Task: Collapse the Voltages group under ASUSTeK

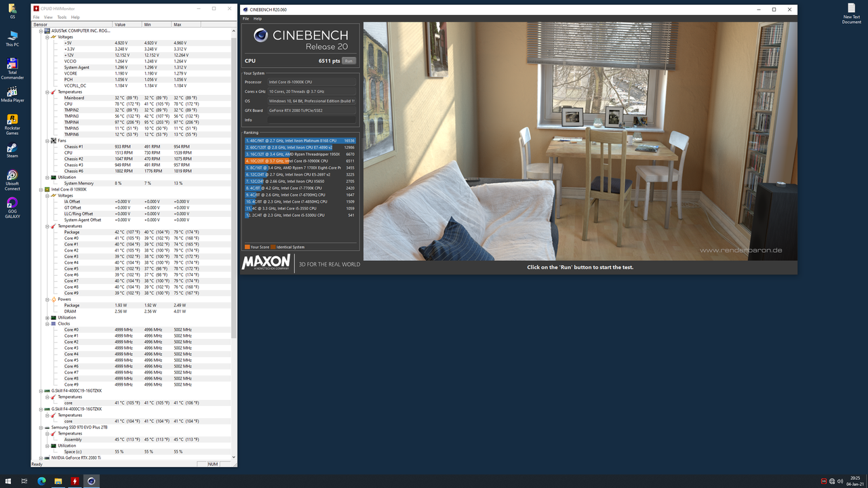Action: click(x=47, y=37)
